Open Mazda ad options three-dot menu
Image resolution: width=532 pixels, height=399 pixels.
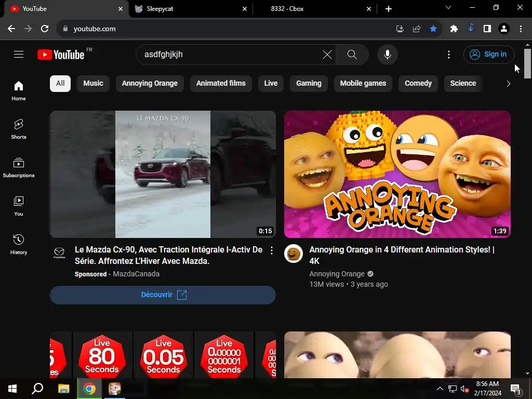(271, 250)
